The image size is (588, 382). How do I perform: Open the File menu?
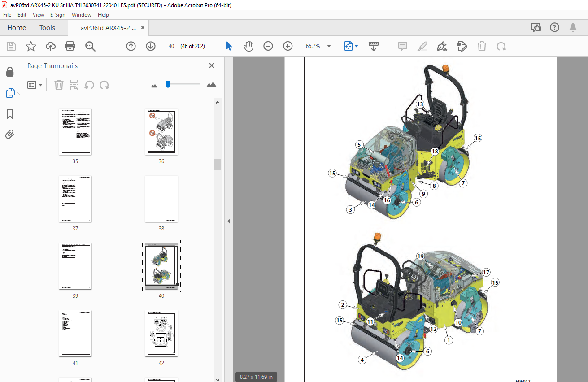(x=7, y=14)
